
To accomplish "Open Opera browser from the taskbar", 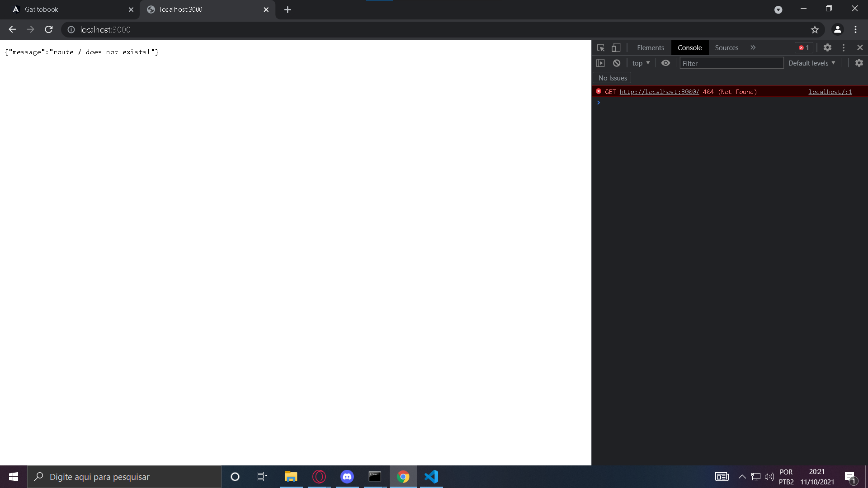I will (319, 477).
